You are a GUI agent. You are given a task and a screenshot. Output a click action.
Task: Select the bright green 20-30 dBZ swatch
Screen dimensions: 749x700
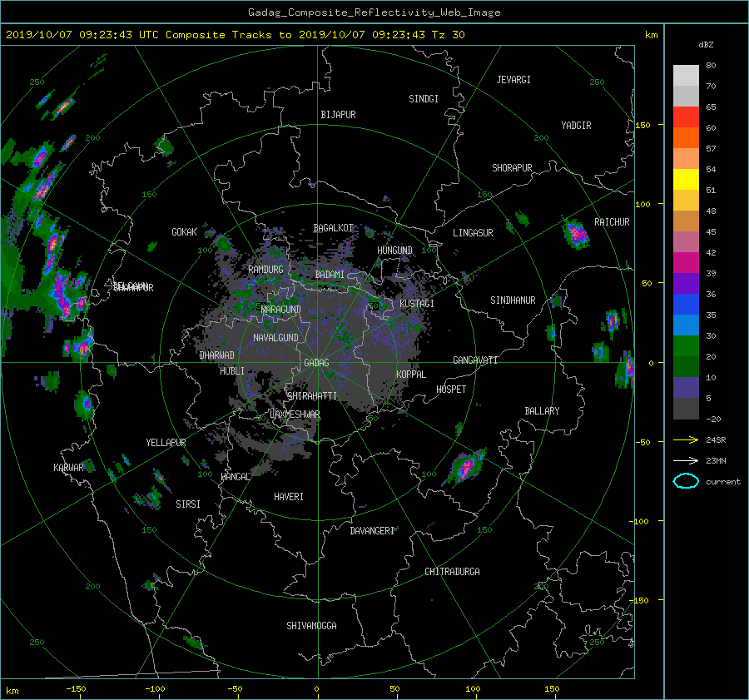tap(686, 346)
